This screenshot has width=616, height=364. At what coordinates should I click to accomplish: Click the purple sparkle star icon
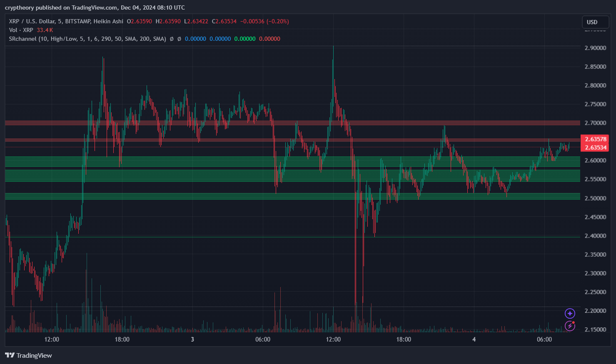tap(570, 313)
